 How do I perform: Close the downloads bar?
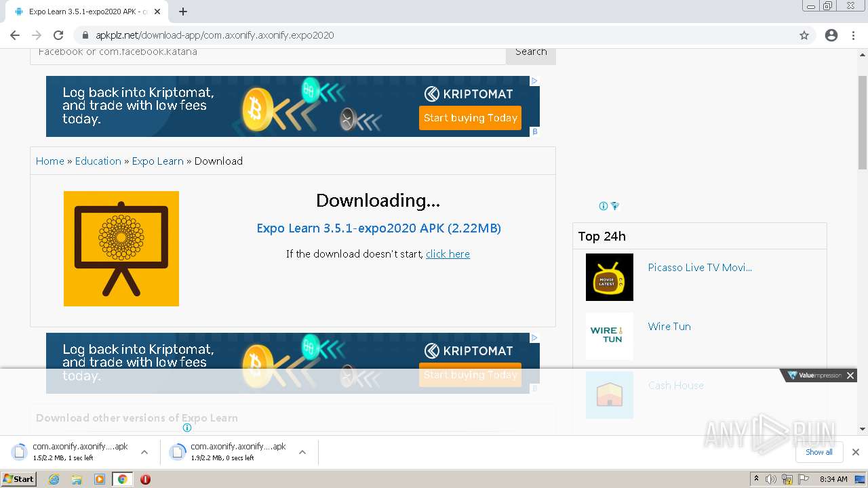coord(856,452)
